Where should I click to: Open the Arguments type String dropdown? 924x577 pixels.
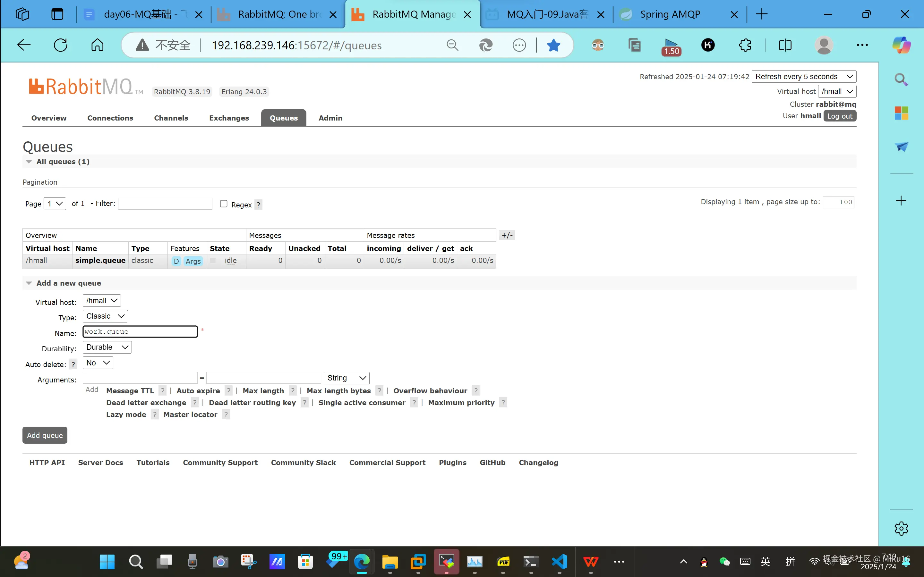pos(346,378)
